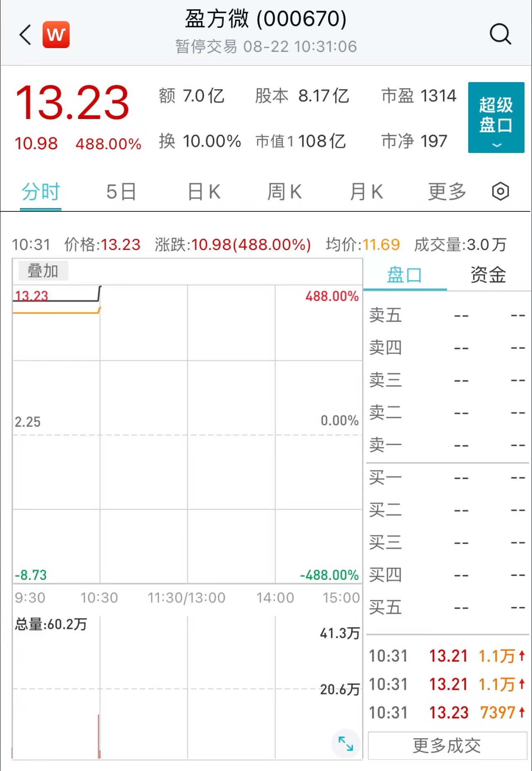Tap the stock title 盈方微 (000670)
Screen dimensions: 532x771
[266, 19]
